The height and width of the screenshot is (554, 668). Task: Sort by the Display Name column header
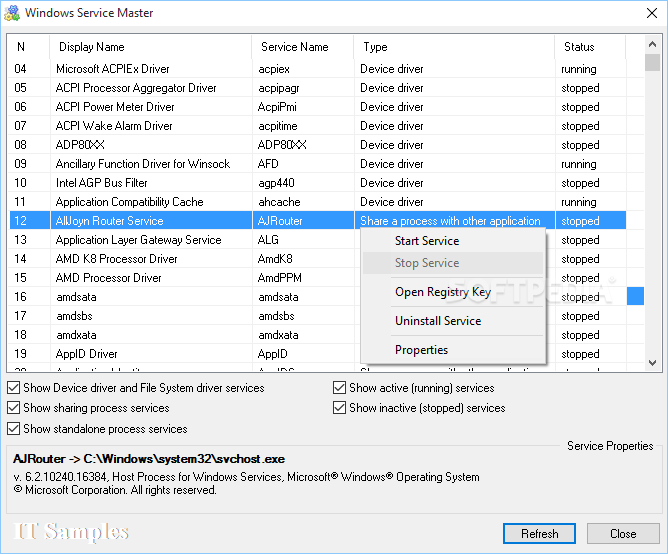click(150, 47)
